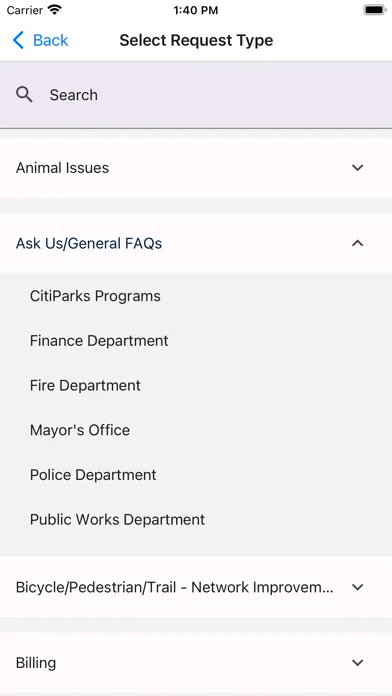Image resolution: width=392 pixels, height=696 pixels.
Task: Open the Animal Issues category row
Action: click(196, 168)
